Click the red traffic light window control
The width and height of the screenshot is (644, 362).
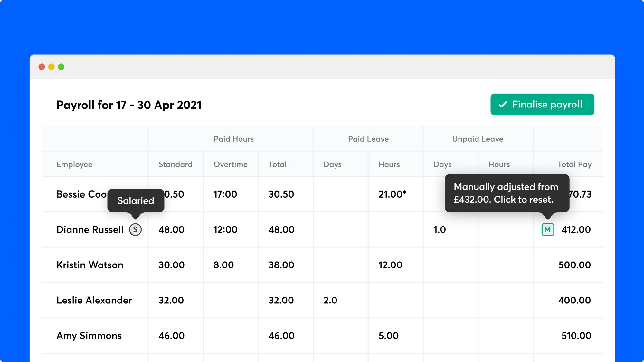click(42, 66)
